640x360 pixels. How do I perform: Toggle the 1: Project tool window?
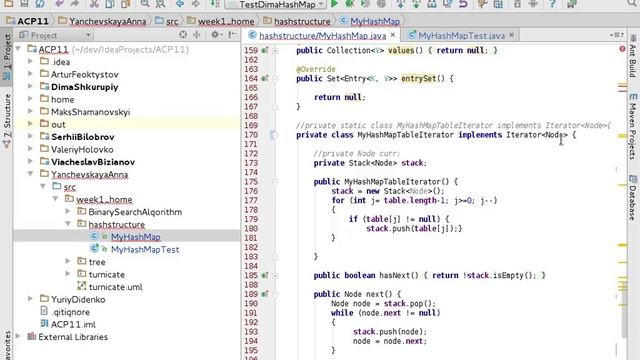coord(7,57)
